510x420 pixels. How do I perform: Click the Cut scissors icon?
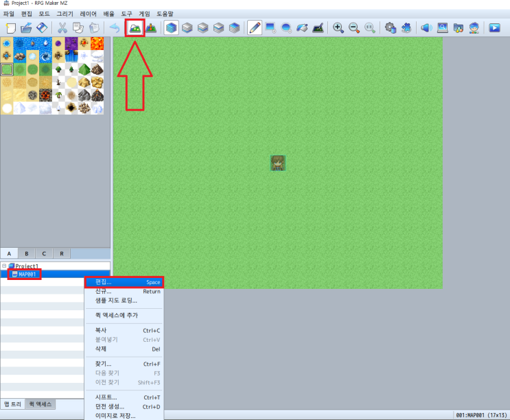pos(62,28)
